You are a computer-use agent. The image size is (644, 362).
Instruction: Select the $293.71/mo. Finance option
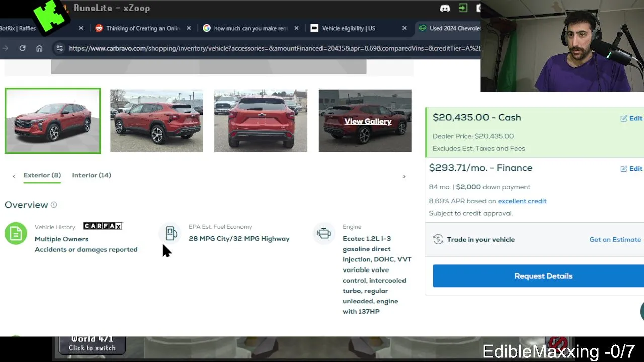tap(535, 190)
